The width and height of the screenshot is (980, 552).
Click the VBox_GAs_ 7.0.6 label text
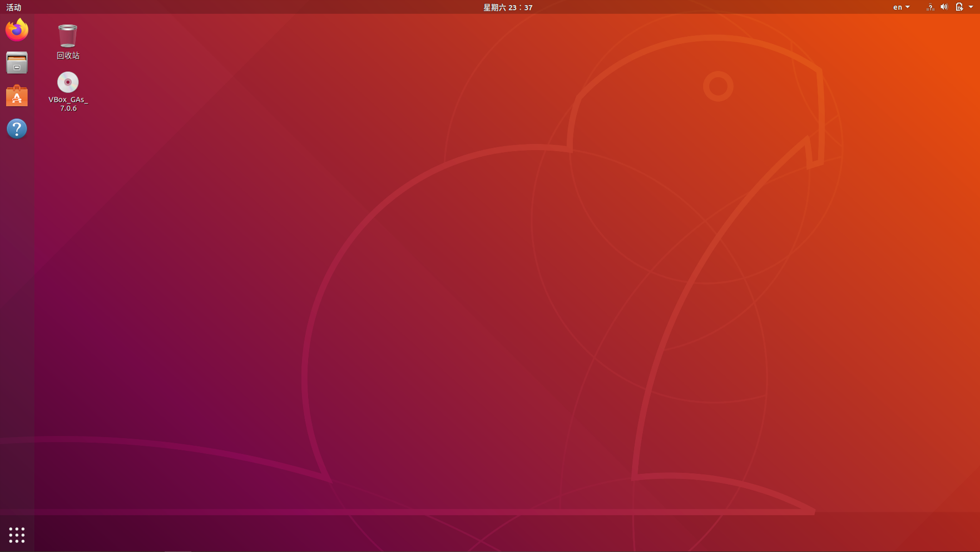(68, 104)
